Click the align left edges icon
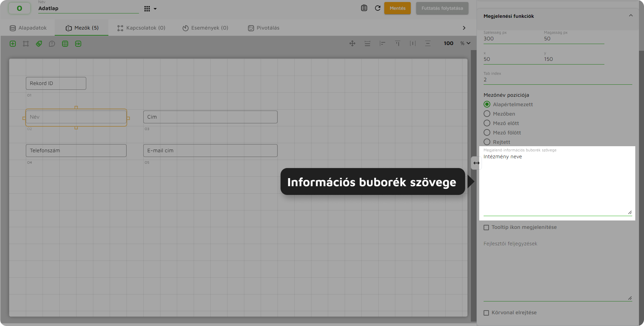Viewport: 644px width, 326px height. click(383, 43)
